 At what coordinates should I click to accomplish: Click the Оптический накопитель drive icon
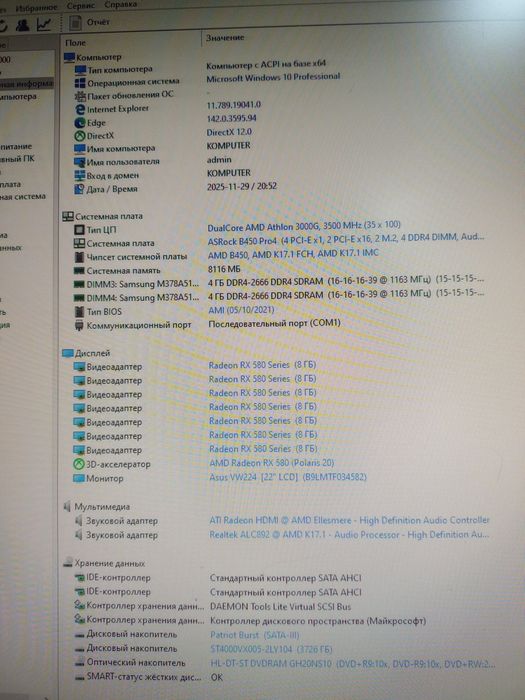[x=79, y=662]
